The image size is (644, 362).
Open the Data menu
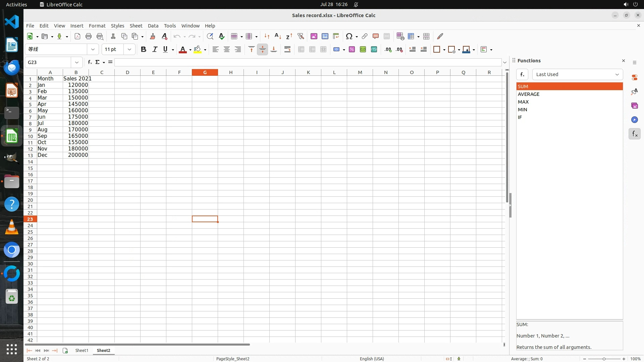point(153,25)
